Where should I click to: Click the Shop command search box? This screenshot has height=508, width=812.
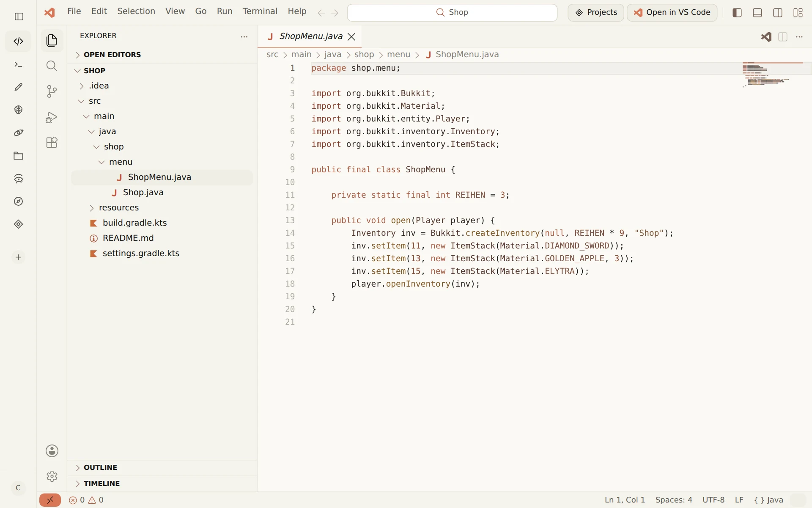452,13
